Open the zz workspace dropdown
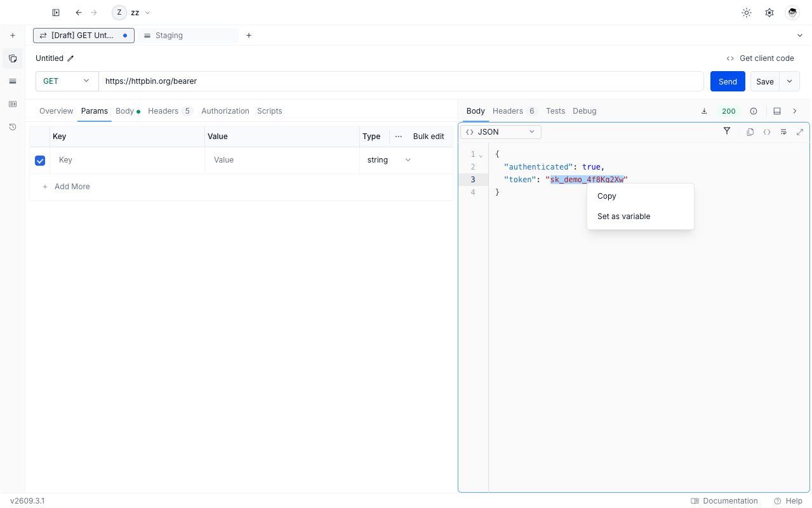 click(131, 13)
